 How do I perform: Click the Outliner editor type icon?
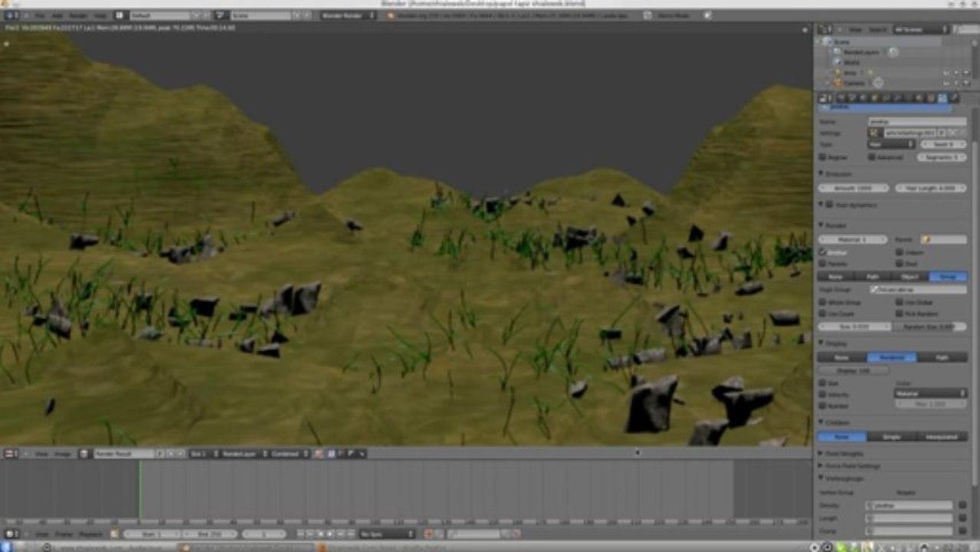point(826,29)
